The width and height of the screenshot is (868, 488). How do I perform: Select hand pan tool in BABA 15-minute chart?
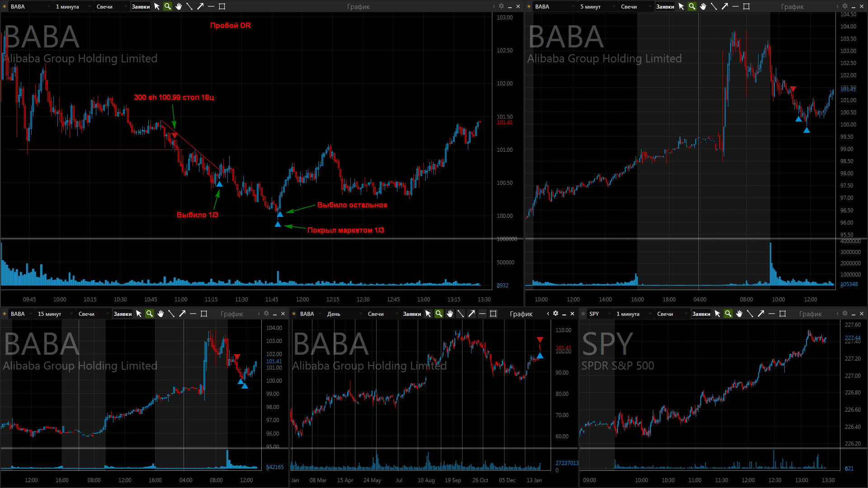[x=160, y=314]
